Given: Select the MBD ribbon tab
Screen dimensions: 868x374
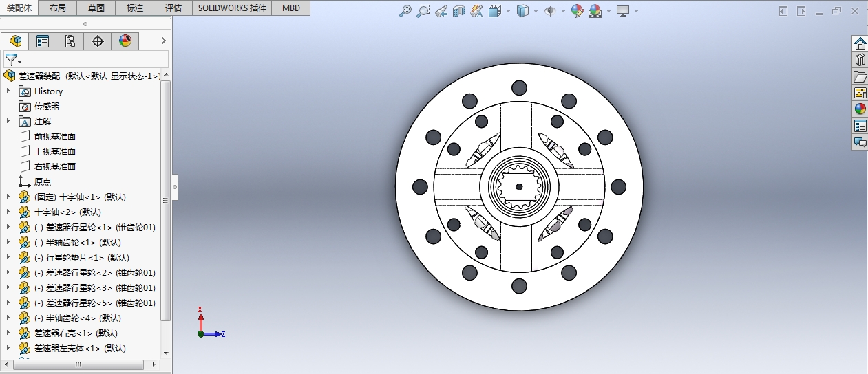Looking at the screenshot, I should coord(291,8).
